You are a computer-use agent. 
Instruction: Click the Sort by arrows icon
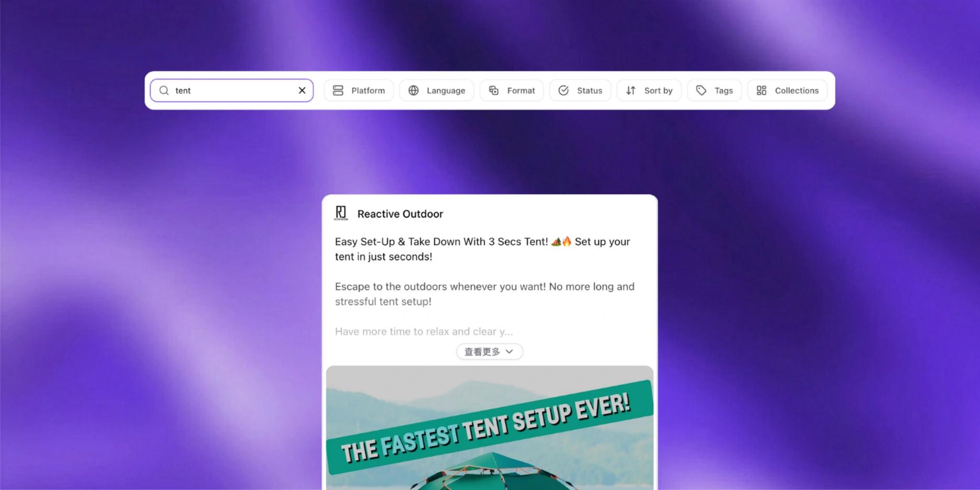[631, 90]
